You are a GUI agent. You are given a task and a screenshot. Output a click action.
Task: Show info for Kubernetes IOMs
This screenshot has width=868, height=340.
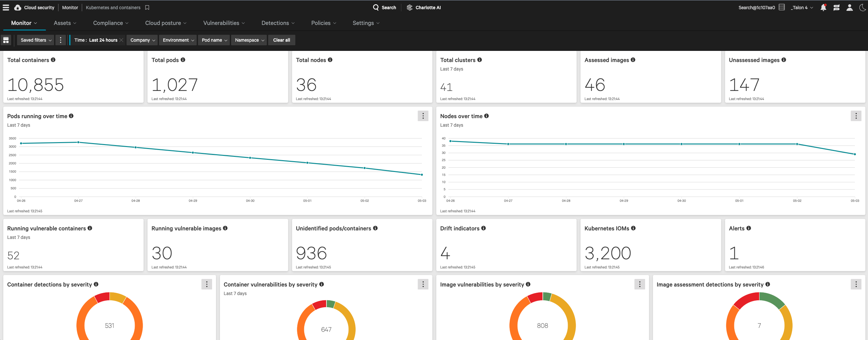click(x=634, y=228)
